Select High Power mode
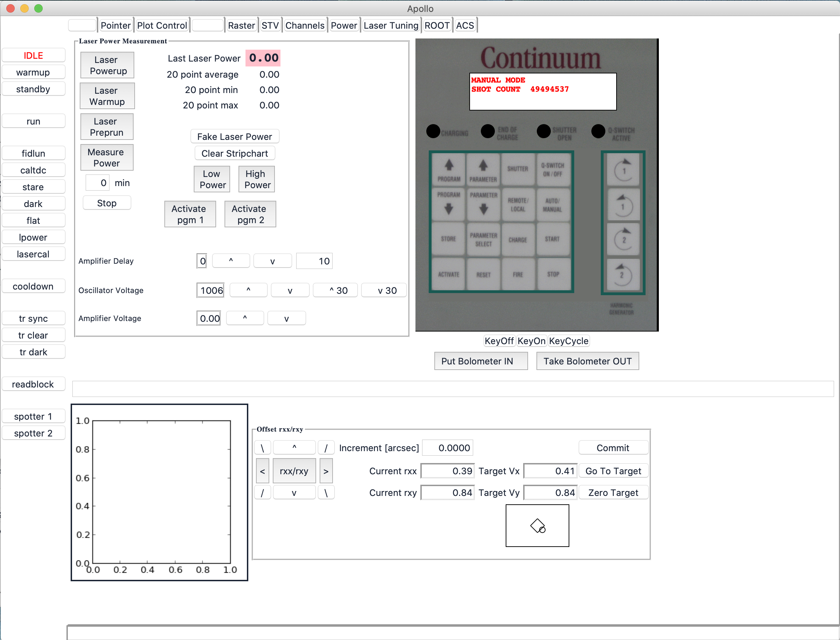 click(x=257, y=179)
